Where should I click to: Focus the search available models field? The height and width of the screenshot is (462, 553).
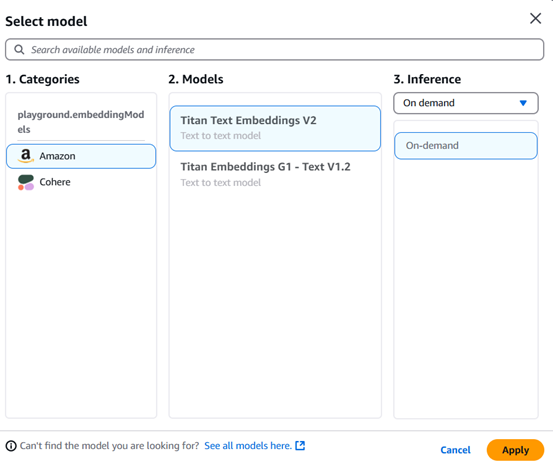tap(274, 50)
